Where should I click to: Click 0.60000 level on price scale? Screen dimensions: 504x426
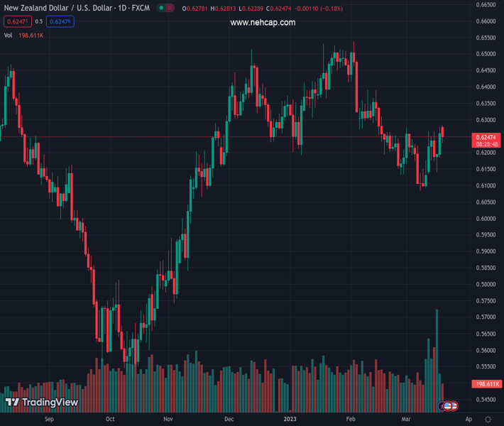click(486, 219)
